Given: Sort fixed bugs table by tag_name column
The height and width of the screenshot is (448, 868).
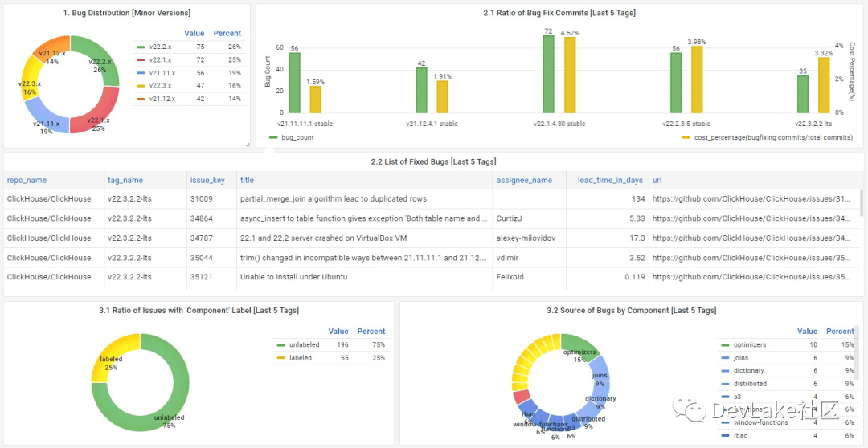Looking at the screenshot, I should [x=125, y=181].
